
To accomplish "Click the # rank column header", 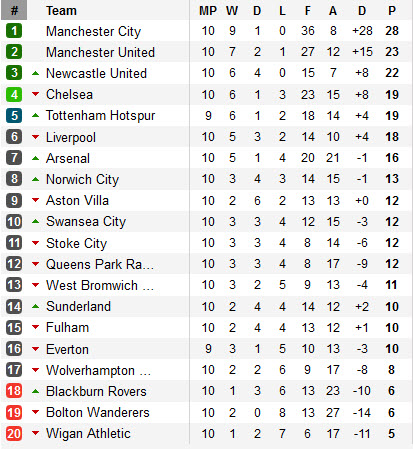I will [x=14, y=10].
